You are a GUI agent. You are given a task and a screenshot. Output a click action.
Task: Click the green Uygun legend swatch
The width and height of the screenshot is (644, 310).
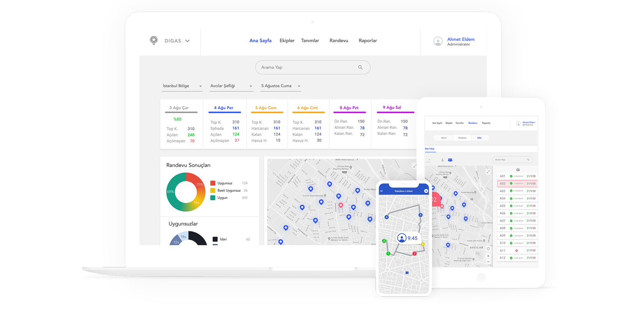pyautogui.click(x=213, y=198)
